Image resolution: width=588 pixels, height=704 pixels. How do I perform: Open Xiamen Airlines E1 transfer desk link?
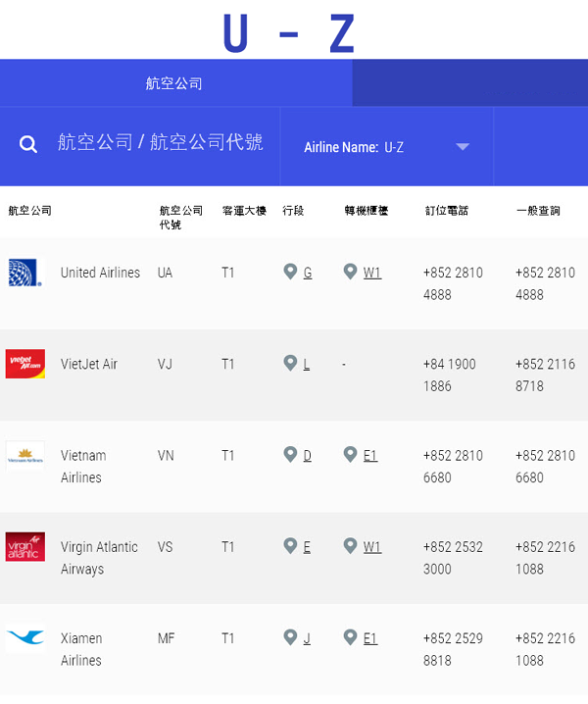coord(369,638)
